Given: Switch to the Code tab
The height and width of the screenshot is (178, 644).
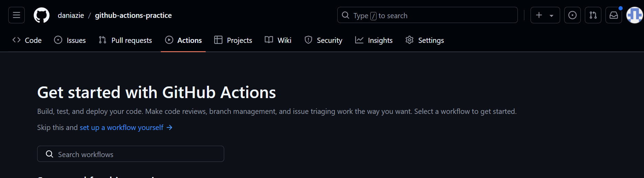Looking at the screenshot, I should (x=27, y=40).
